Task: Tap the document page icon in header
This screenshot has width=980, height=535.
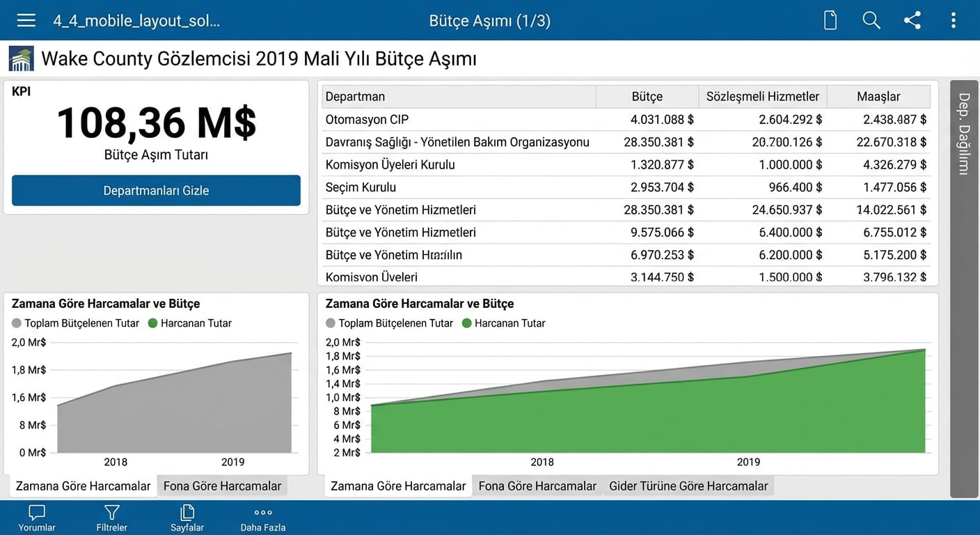Action: [x=830, y=20]
